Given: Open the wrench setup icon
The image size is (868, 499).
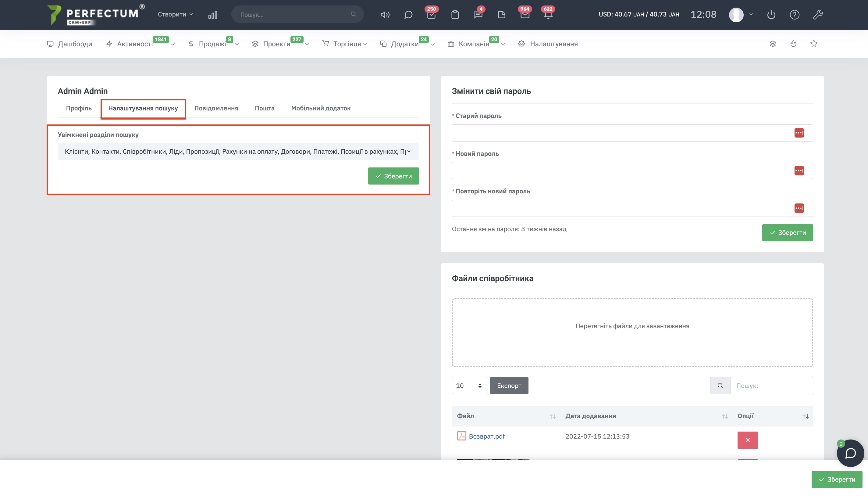Looking at the screenshot, I should pos(818,15).
